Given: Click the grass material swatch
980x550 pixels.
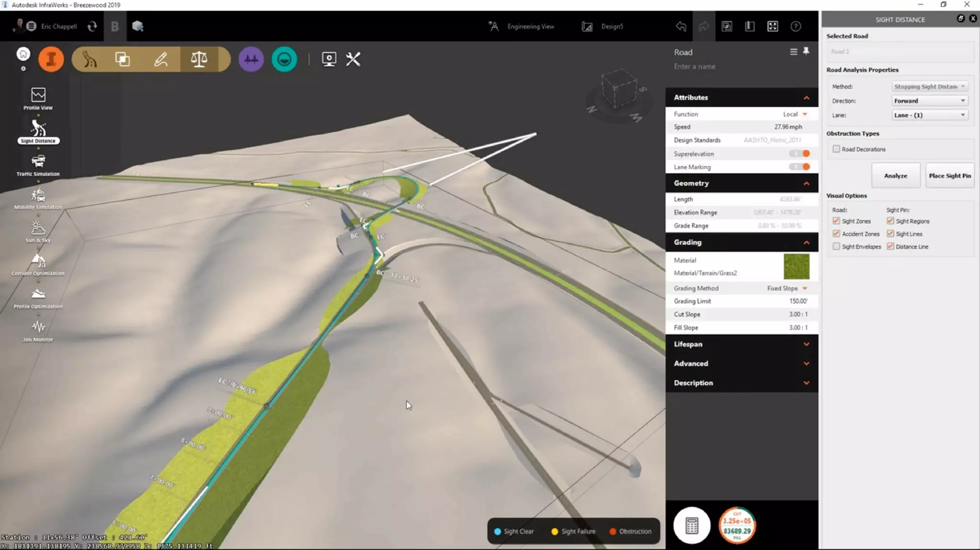Looking at the screenshot, I should click(x=796, y=266).
